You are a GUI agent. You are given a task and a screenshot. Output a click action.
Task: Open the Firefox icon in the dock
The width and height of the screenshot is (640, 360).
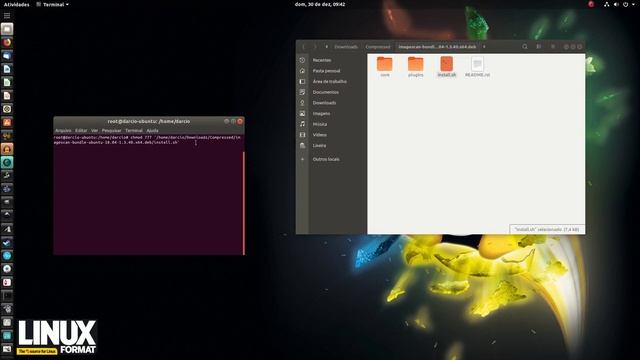pyautogui.click(x=7, y=42)
